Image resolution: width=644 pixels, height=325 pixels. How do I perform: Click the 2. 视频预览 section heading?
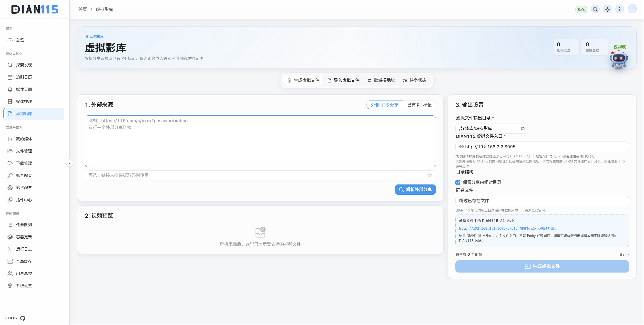coord(99,215)
